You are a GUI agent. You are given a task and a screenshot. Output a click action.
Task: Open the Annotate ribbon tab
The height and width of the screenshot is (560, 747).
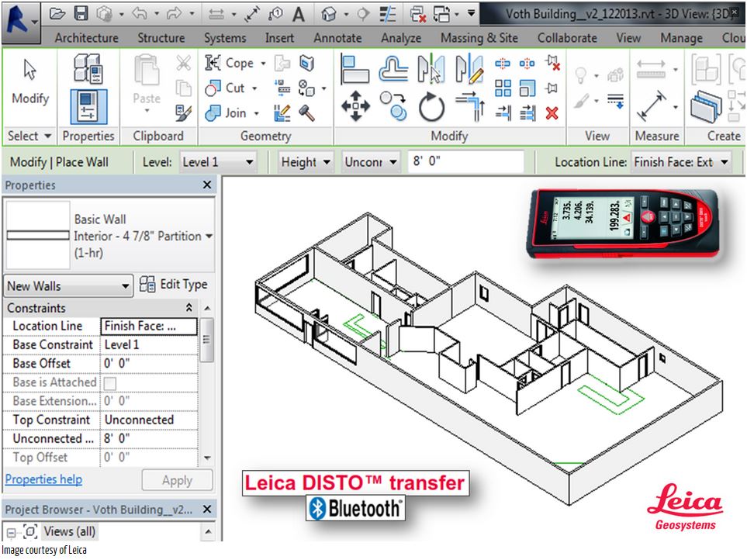(337, 37)
